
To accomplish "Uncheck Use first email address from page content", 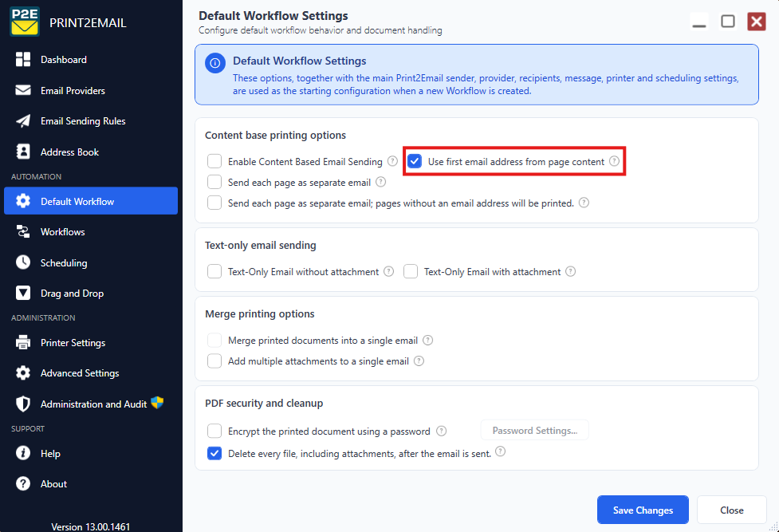I will 415,161.
